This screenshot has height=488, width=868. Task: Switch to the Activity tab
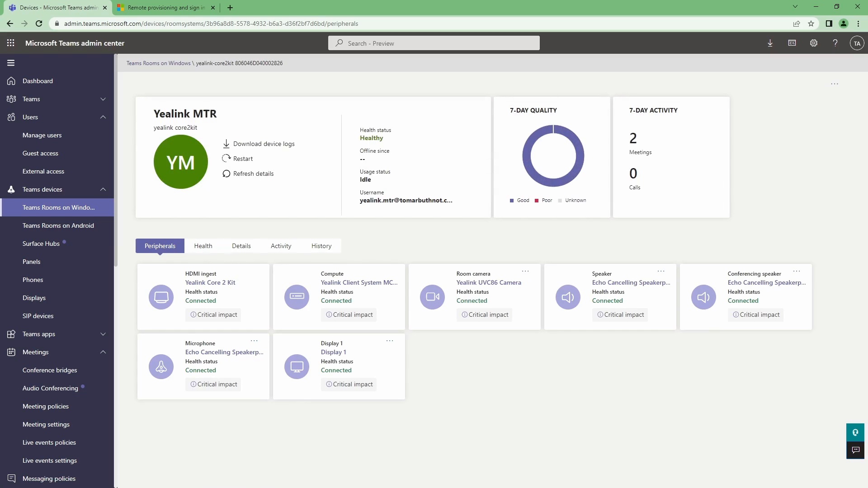[281, 245]
